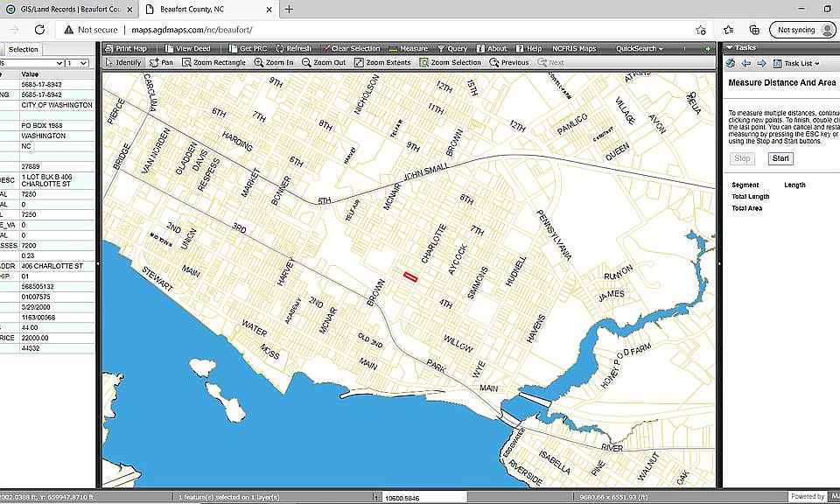The height and width of the screenshot is (504, 840).
Task: Go to the Next map extent
Action: pyautogui.click(x=550, y=63)
